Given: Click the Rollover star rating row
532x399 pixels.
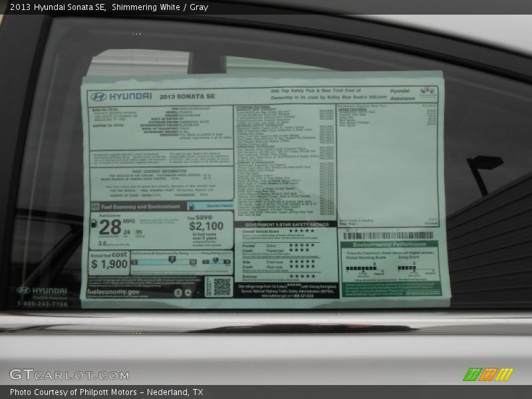Looking at the screenshot, I should tap(301, 276).
